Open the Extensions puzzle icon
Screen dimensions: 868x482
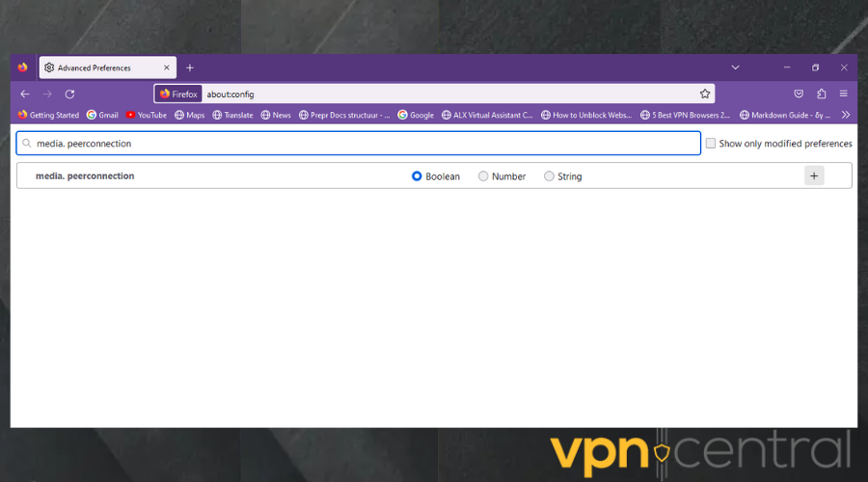[x=822, y=94]
